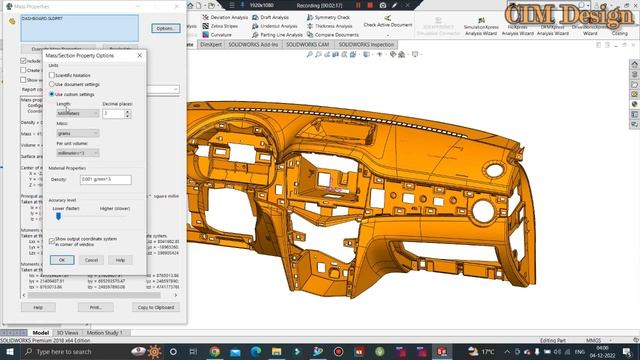Open Thickness Analysis
640x360 pixels.
tap(329, 26)
